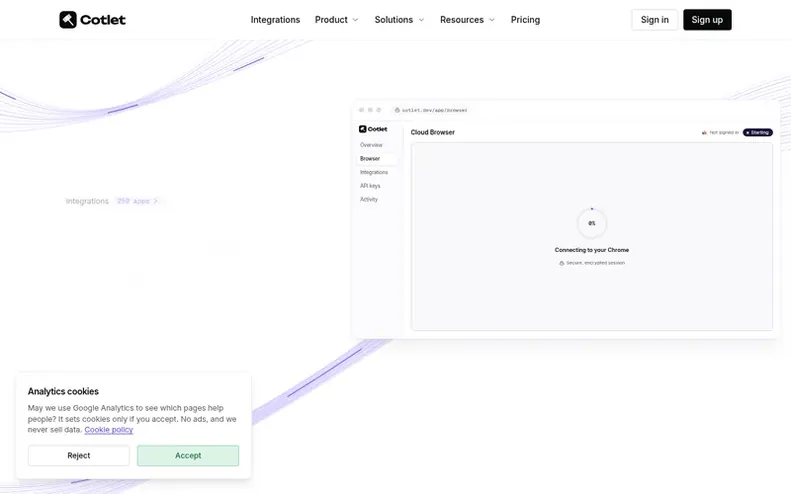The width and height of the screenshot is (791, 494).
Task: Click the small Cotlet logo in the preview sidebar
Action: tap(373, 129)
